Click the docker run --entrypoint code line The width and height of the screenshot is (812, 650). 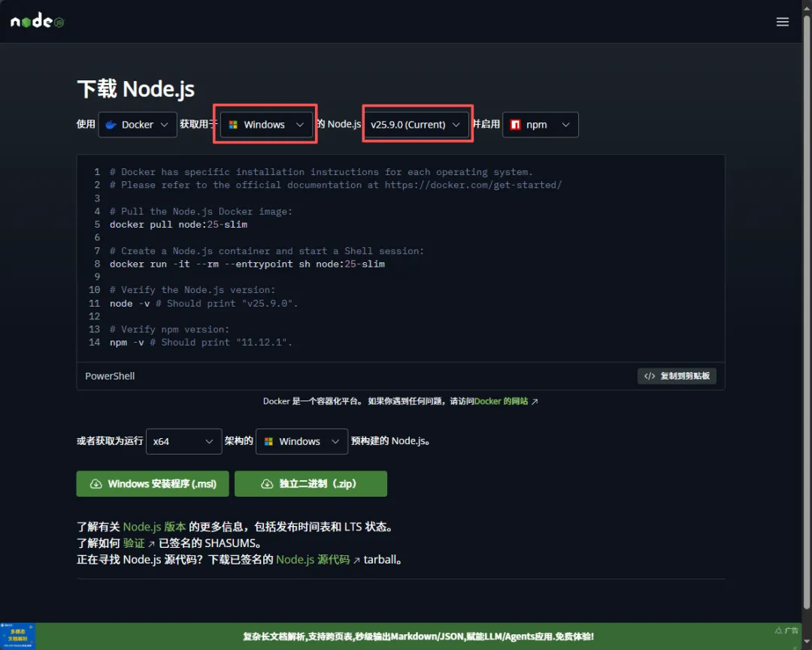[x=247, y=264]
